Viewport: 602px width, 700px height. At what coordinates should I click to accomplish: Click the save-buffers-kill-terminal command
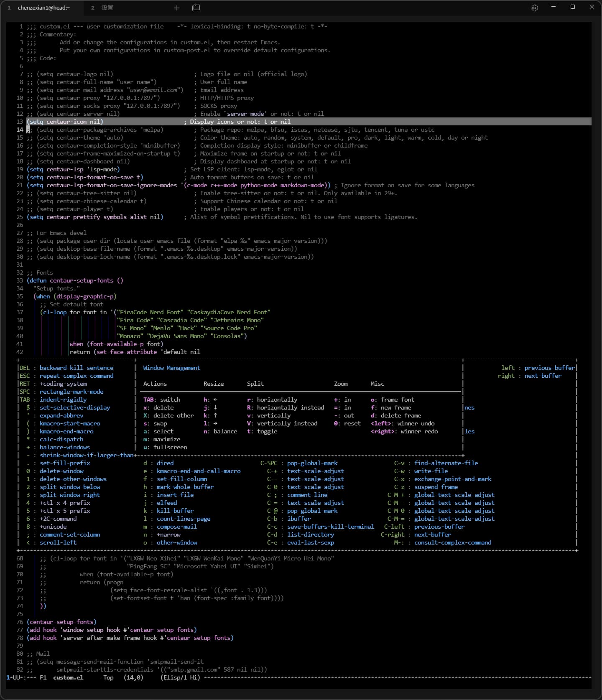click(x=330, y=527)
